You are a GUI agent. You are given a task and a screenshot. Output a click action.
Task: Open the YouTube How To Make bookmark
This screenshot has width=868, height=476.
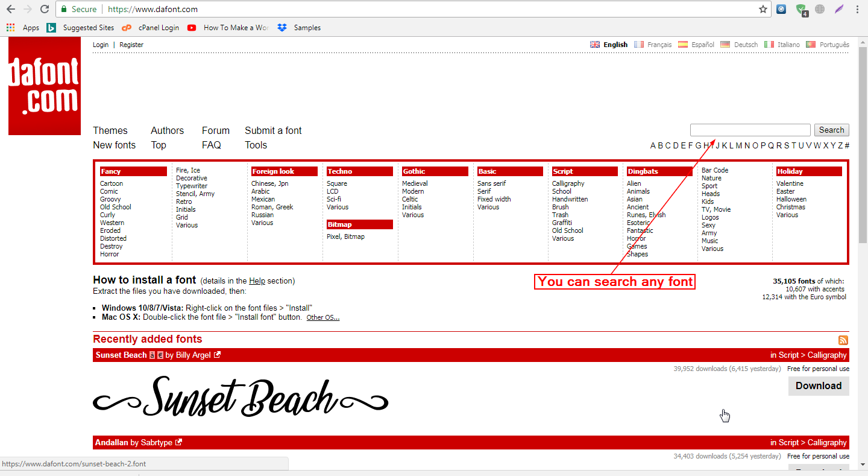[228, 28]
